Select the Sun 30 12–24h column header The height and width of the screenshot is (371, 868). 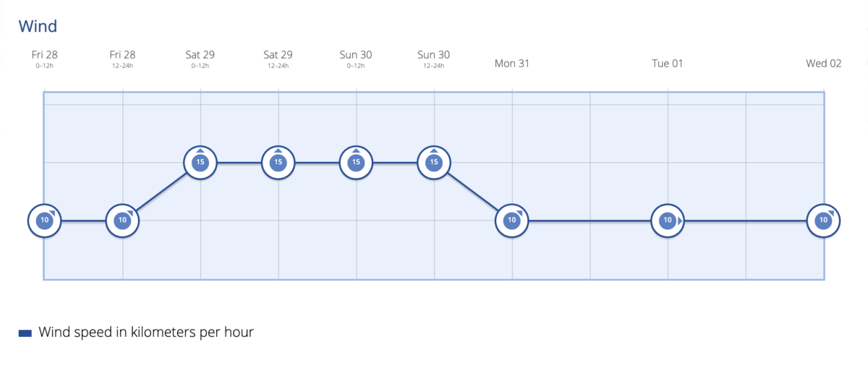point(434,59)
